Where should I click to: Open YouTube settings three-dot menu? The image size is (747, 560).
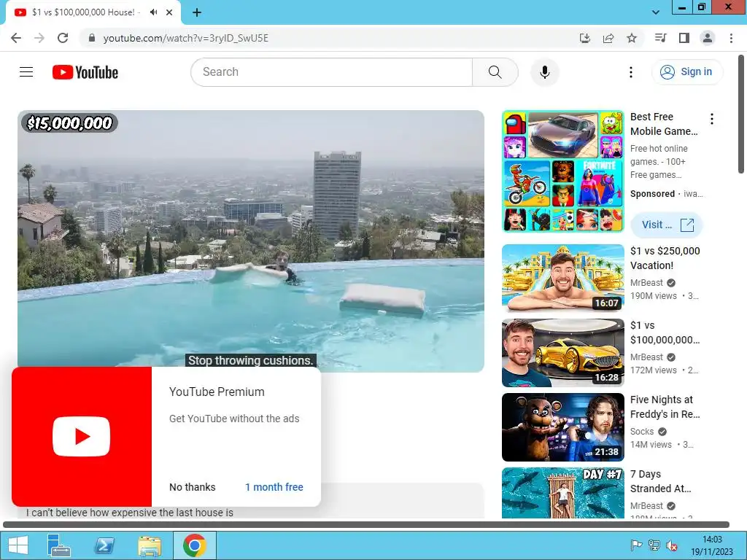[x=631, y=72]
